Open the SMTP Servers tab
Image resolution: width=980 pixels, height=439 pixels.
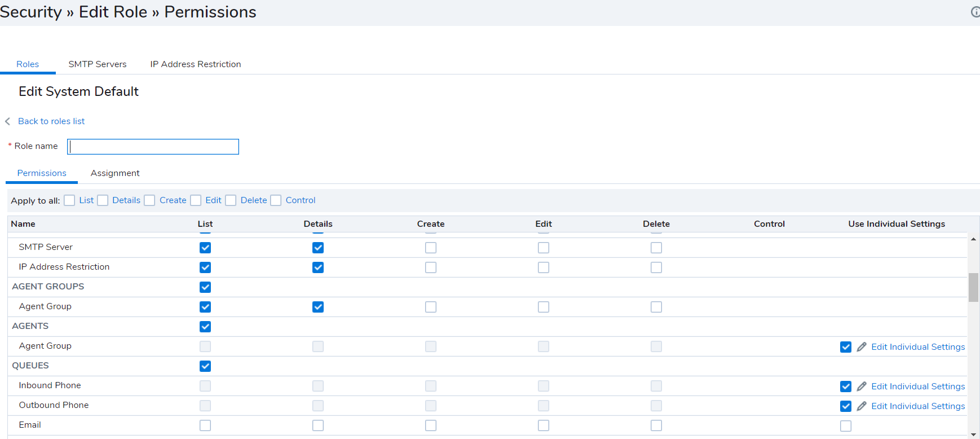pos(98,64)
